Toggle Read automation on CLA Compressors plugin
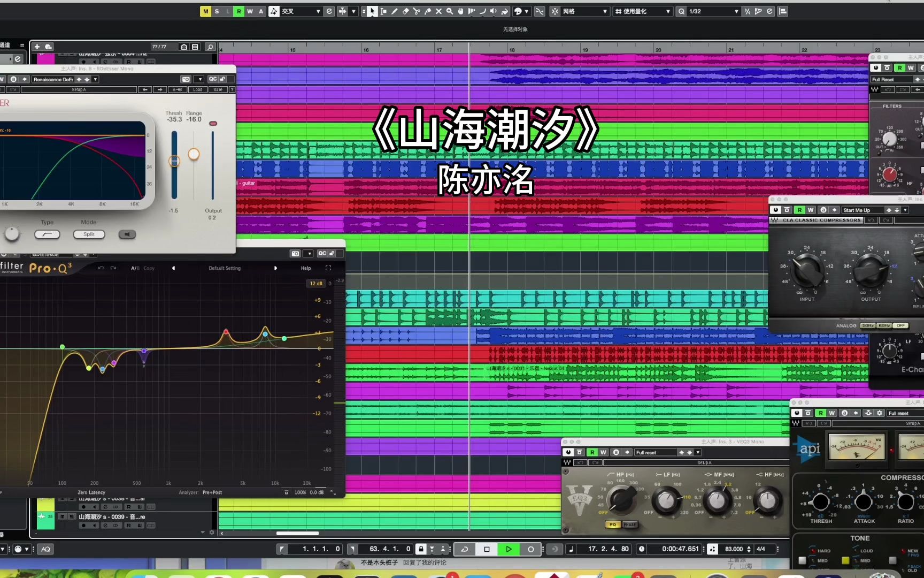This screenshot has height=578, width=924. 799,210
